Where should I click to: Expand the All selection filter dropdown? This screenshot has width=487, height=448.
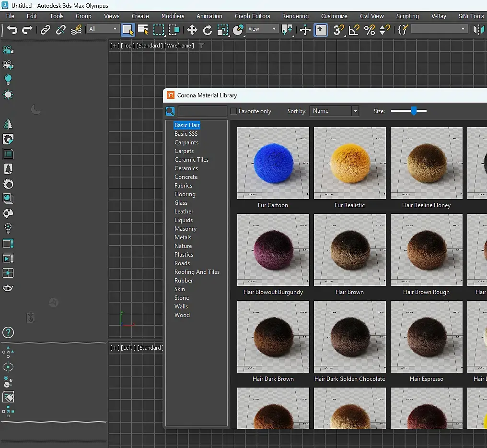tap(103, 29)
